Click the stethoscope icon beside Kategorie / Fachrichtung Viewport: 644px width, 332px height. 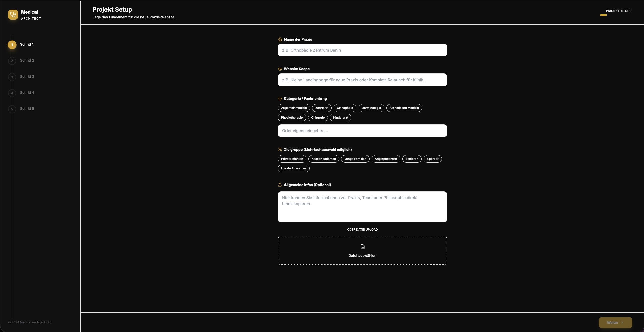[280, 99]
